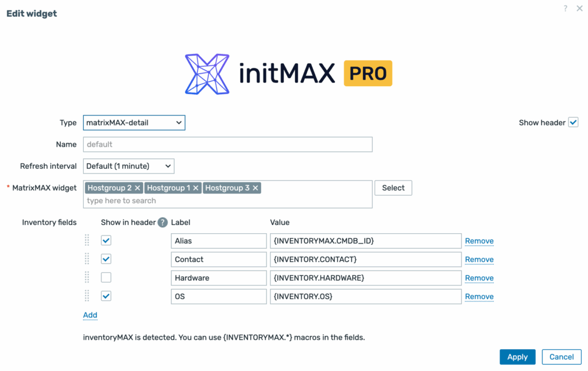This screenshot has height=371, width=588.
Task: Toggle the Show header checkbox
Action: tap(573, 122)
